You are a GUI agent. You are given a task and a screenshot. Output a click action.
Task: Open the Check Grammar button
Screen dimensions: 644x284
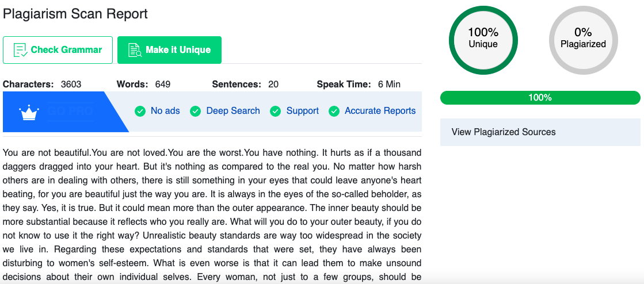58,50
